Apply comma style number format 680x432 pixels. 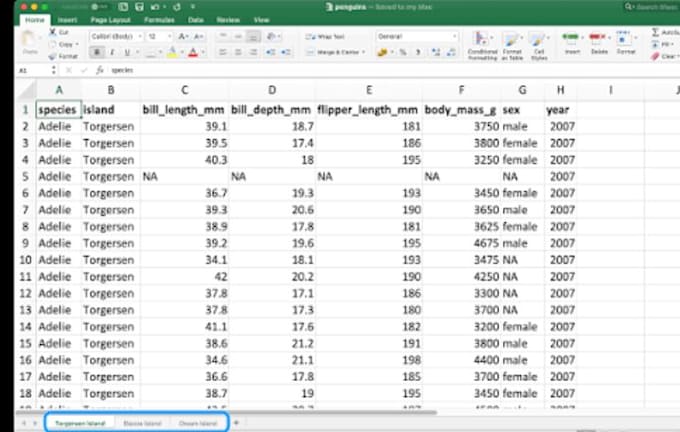coord(418,52)
